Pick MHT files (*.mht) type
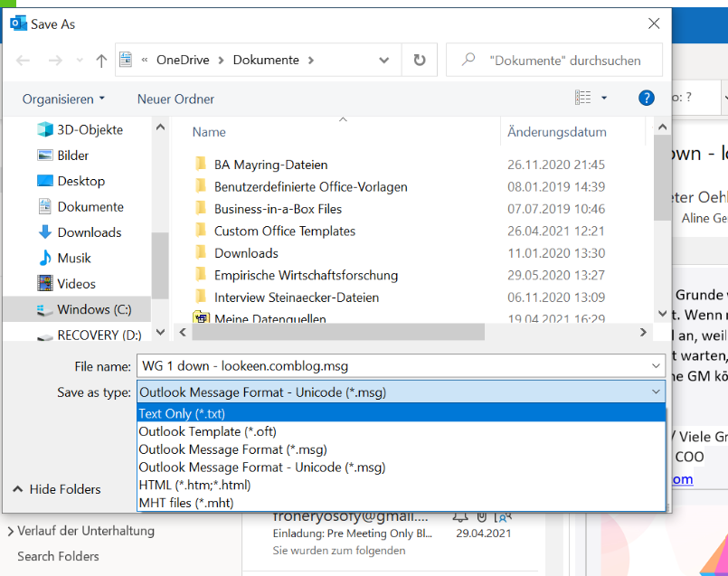The image size is (728, 576). pos(186,503)
